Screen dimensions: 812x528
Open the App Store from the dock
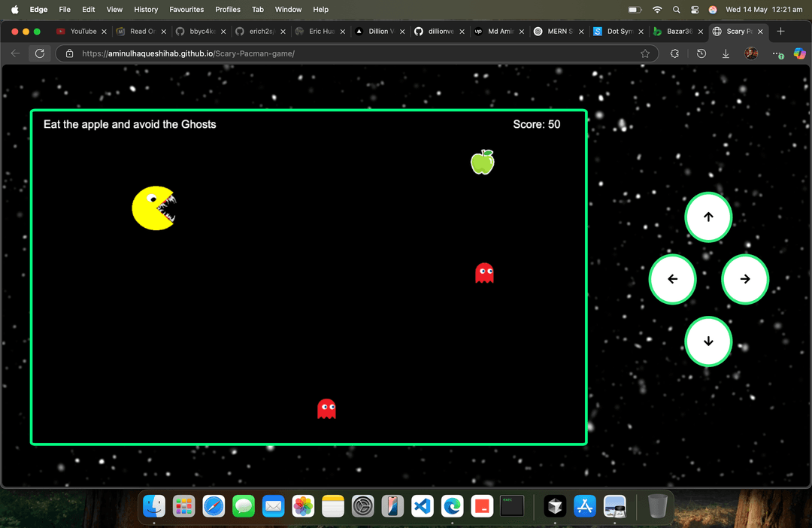(x=585, y=506)
